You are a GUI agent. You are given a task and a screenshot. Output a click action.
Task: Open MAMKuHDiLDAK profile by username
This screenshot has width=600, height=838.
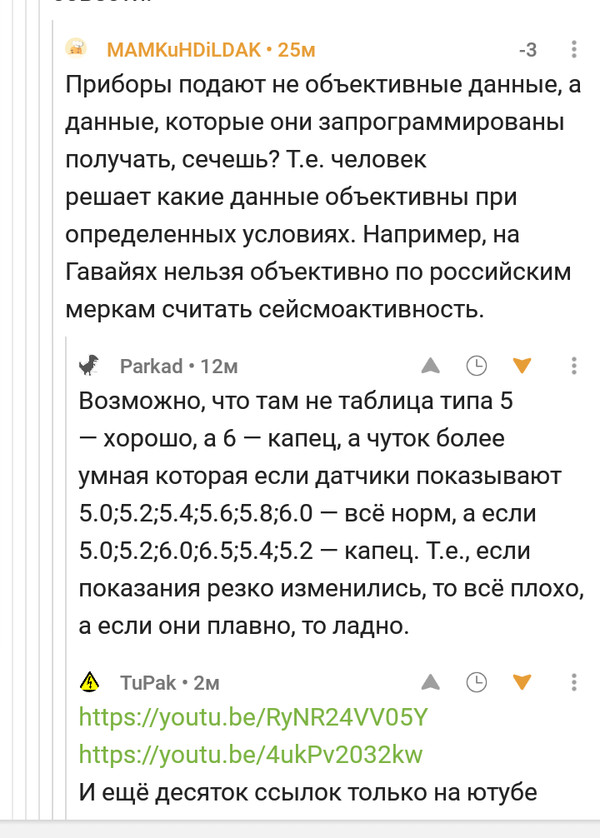[182, 50]
